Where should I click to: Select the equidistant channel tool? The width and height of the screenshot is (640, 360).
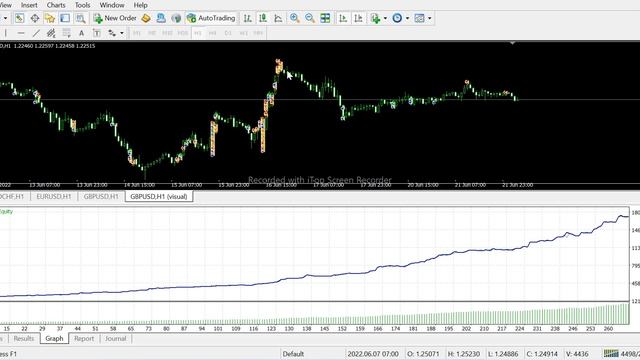coord(51,33)
